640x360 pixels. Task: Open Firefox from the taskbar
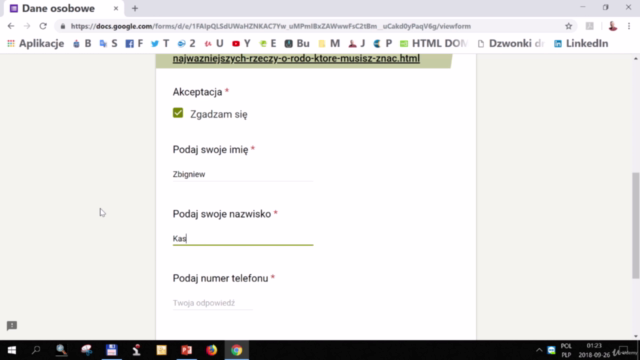211,350
